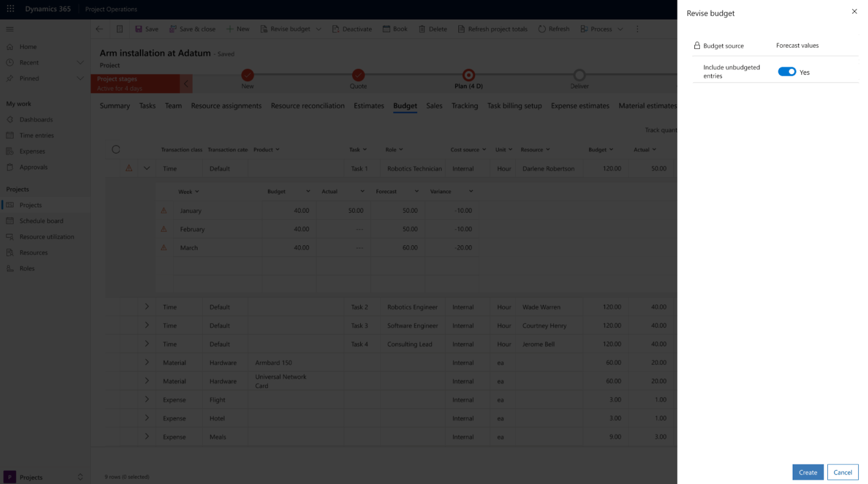Screen dimensions: 868x484
Task: Open Time entries in the sidebar
Action: tap(36, 135)
